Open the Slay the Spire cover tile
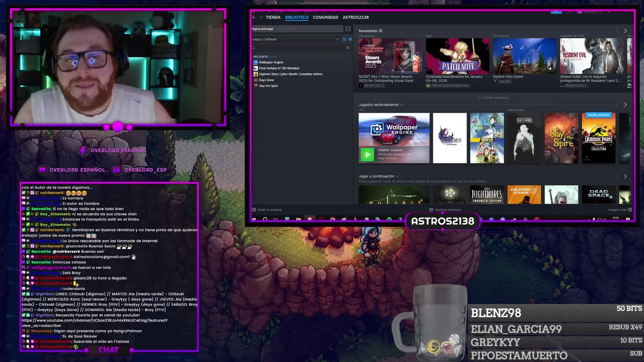Screen dimensions: 644x362 coord(561,138)
